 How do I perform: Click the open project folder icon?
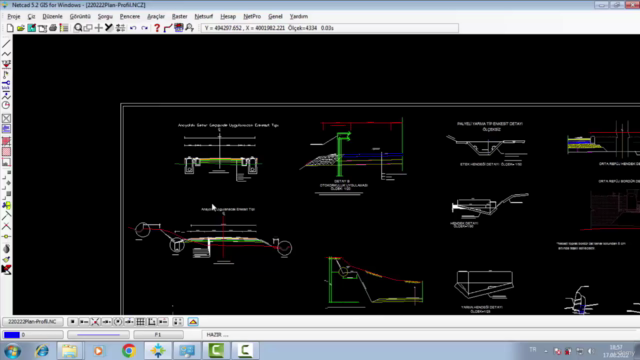point(20,28)
